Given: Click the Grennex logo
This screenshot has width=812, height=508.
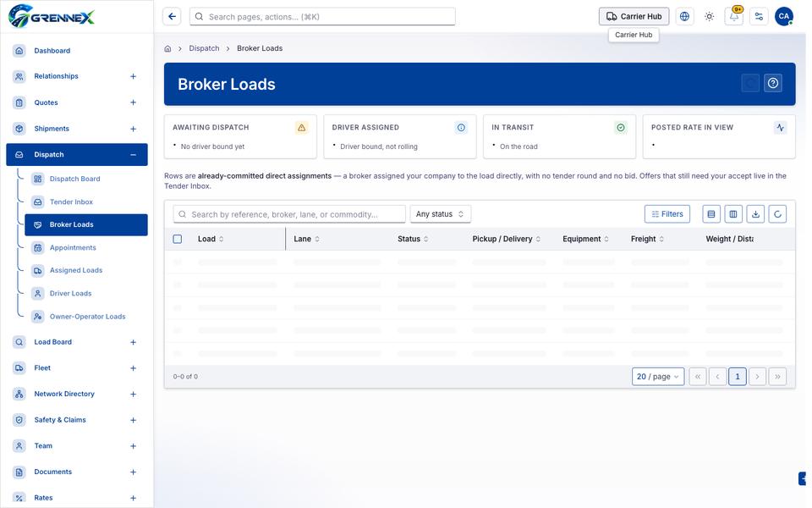Looking at the screenshot, I should click(x=52, y=16).
